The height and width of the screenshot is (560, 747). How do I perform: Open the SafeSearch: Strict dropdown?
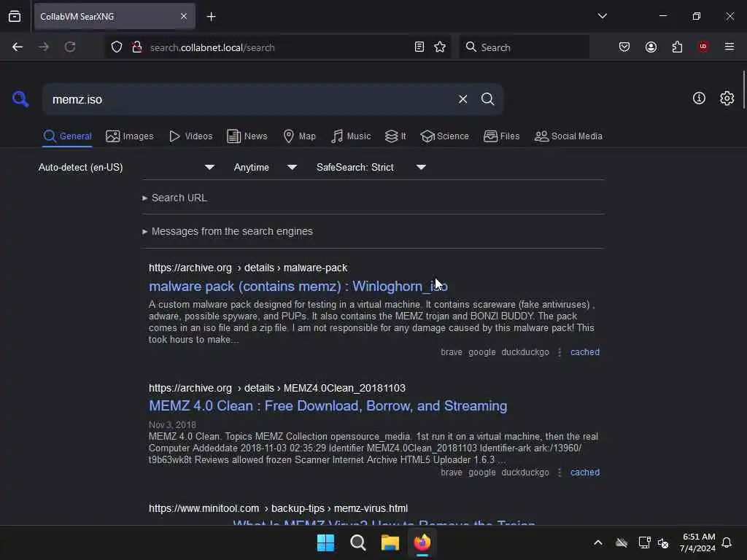(371, 168)
